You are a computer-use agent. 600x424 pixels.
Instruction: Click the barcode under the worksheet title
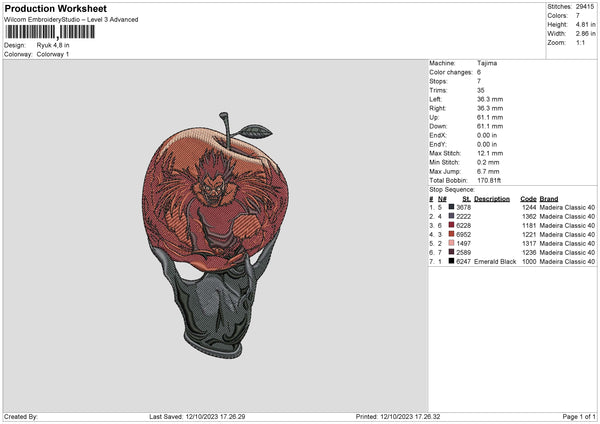tap(50, 32)
